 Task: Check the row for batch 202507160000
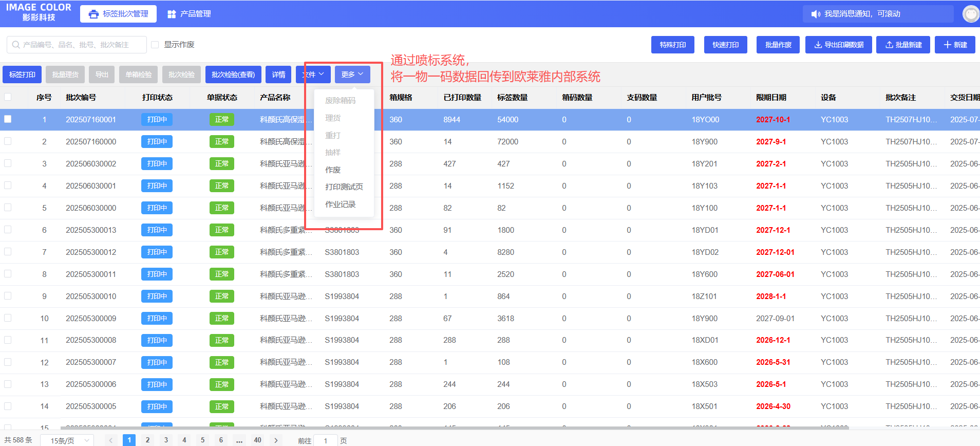[x=8, y=141]
